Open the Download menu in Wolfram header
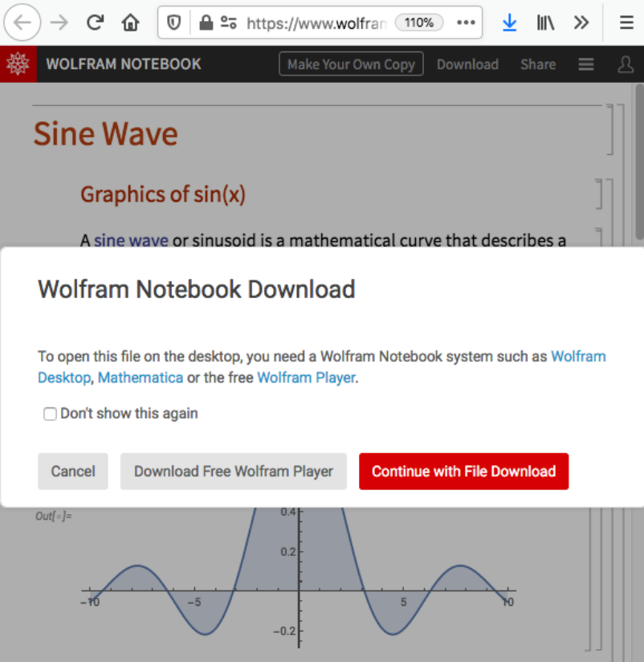This screenshot has width=644, height=662. click(x=467, y=64)
